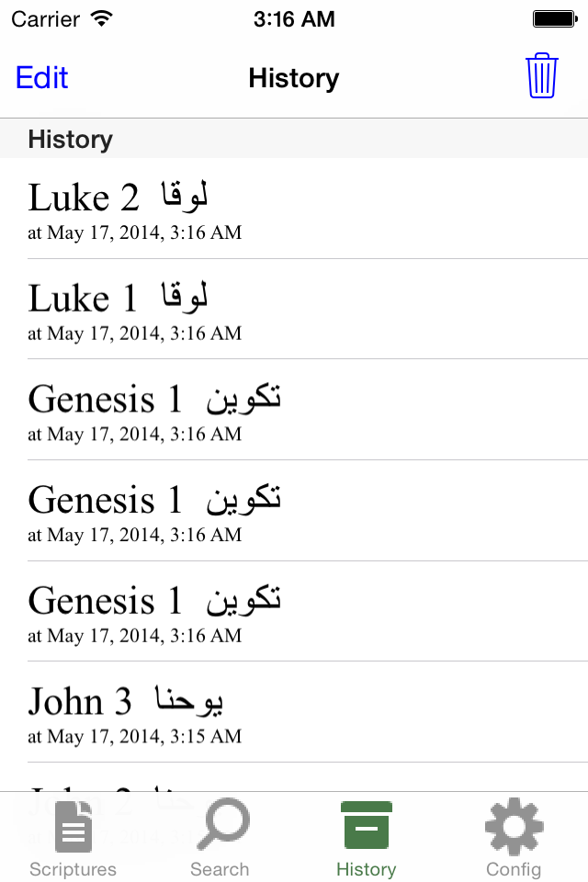Select the first Genesis 1 entry

pyautogui.click(x=294, y=410)
